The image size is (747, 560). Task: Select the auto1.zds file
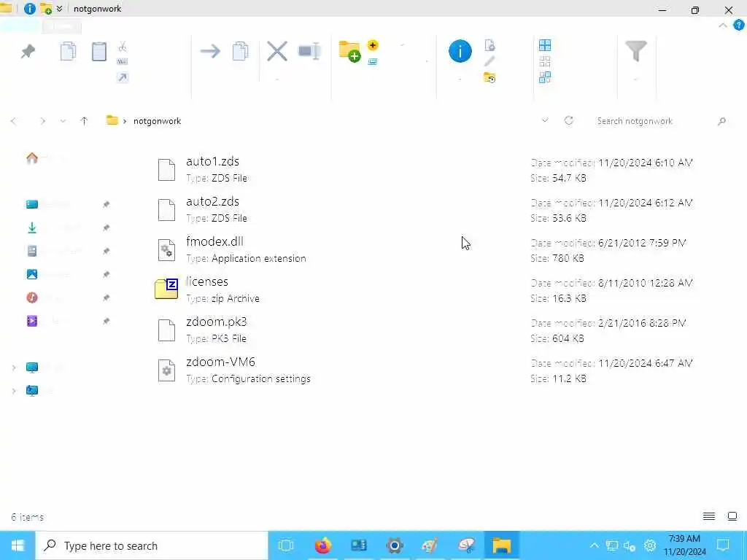426,169
